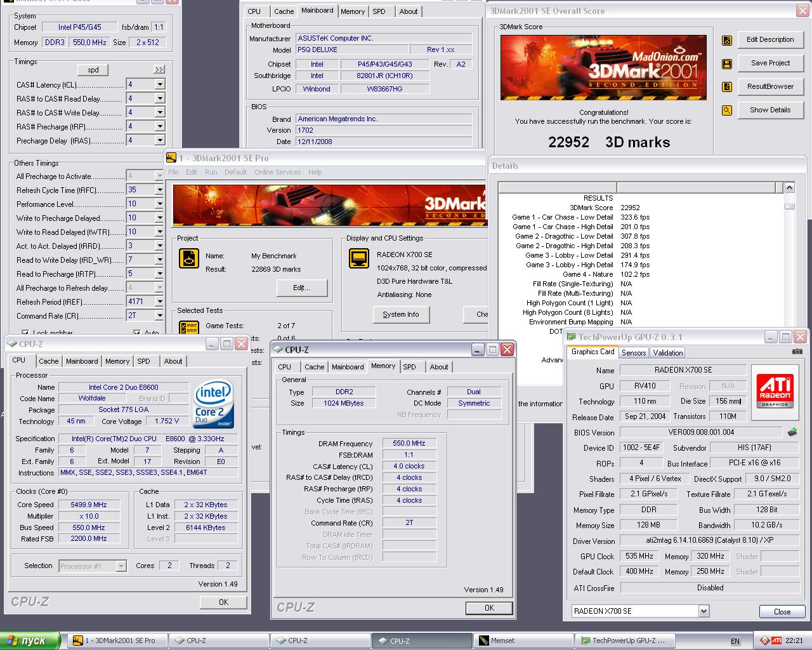Open the Run menu in 3DMark2001
The height and width of the screenshot is (650, 812).
[211, 172]
